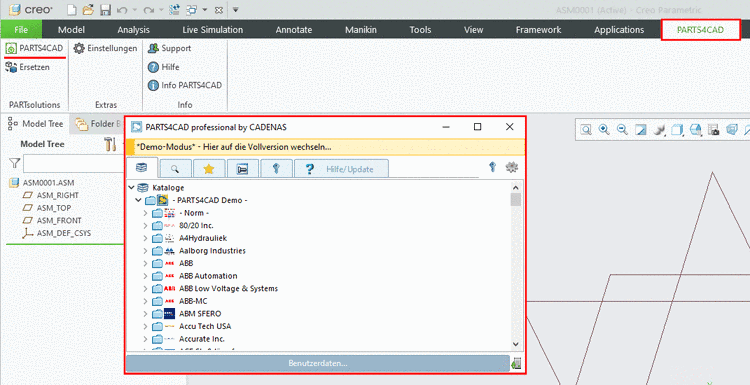
Task: Select the Model Tree navigator tab
Action: (x=35, y=124)
